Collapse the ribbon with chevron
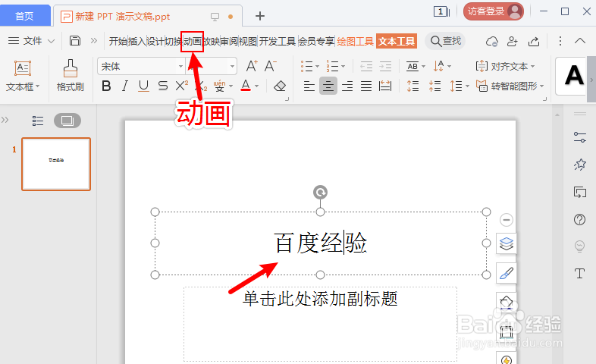The image size is (596, 364). (580, 41)
